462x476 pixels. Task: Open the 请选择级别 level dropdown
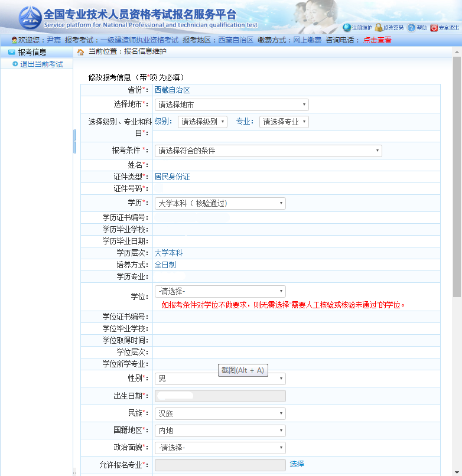(203, 122)
